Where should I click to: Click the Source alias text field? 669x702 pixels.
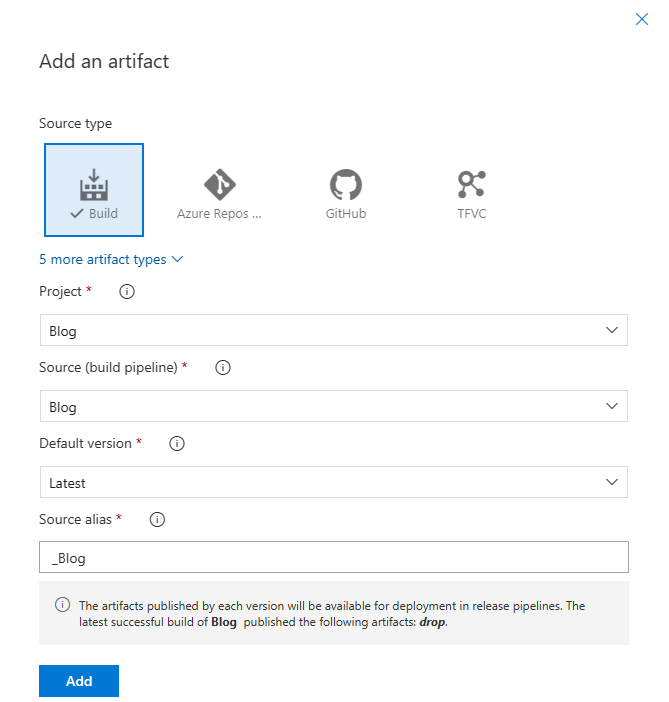pos(333,558)
